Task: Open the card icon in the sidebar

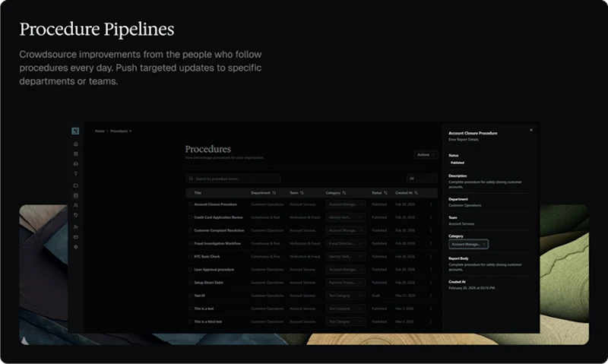Action: pos(75,237)
